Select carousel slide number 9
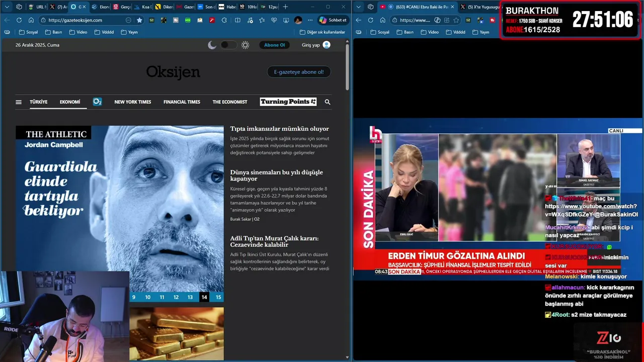The image size is (644, 362). [x=133, y=297]
